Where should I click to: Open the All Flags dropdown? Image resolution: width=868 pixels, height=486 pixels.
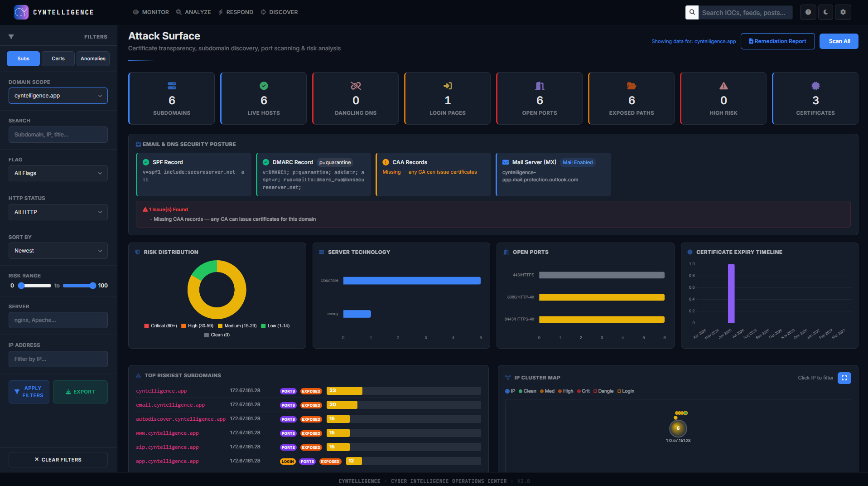click(58, 173)
